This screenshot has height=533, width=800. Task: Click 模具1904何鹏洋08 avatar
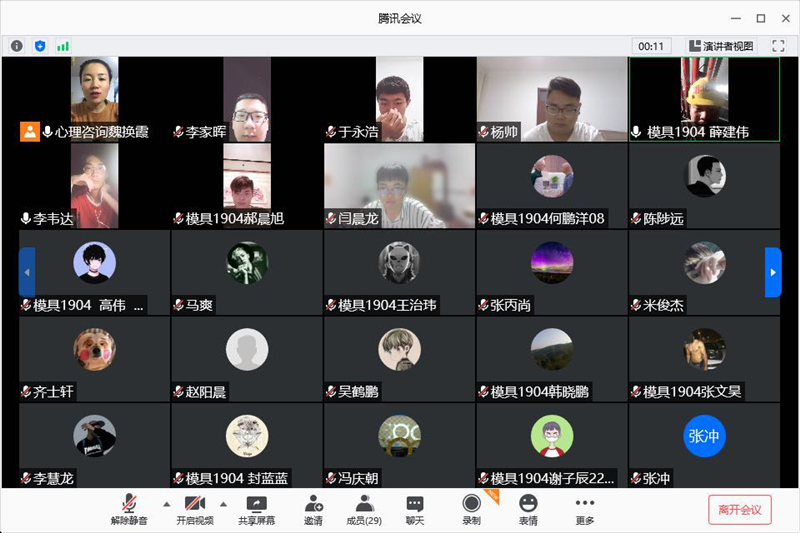pos(552,176)
